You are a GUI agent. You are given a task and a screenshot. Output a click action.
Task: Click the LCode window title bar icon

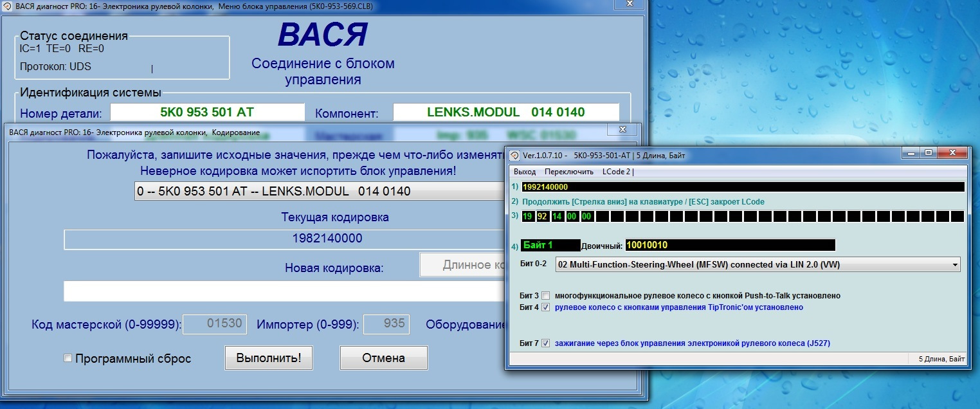click(x=514, y=156)
